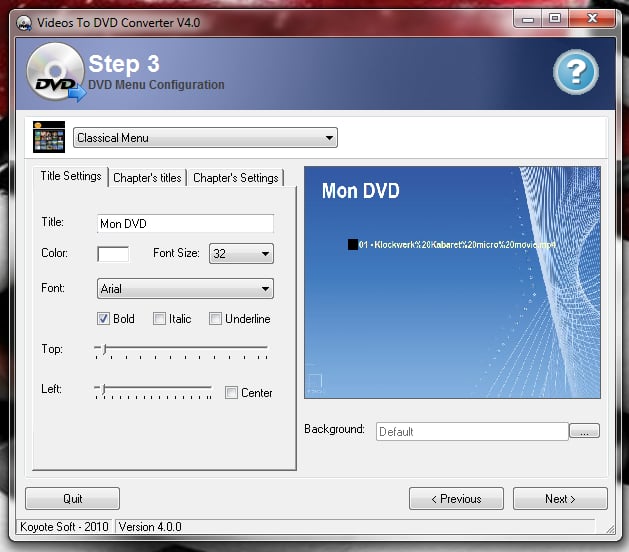629x552 pixels.
Task: Minimize the Videos To DVD Converter window
Action: pyautogui.click(x=528, y=19)
